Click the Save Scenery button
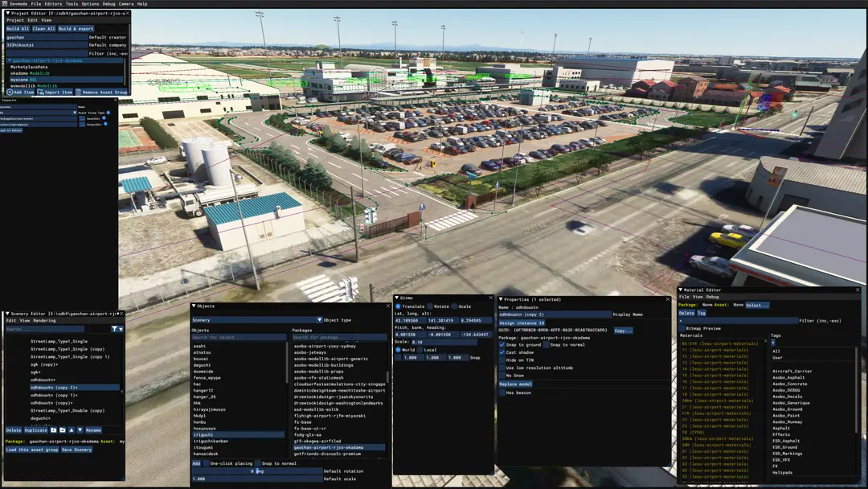Image resolution: width=868 pixels, height=489 pixels. [76, 450]
